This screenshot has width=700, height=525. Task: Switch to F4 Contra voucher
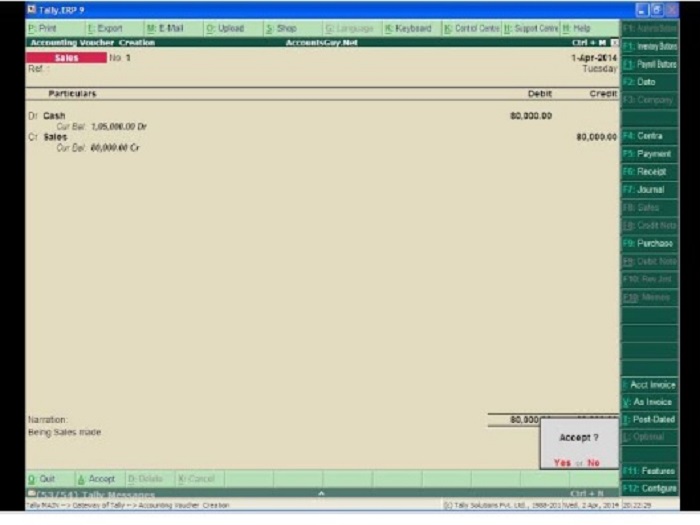coord(650,136)
